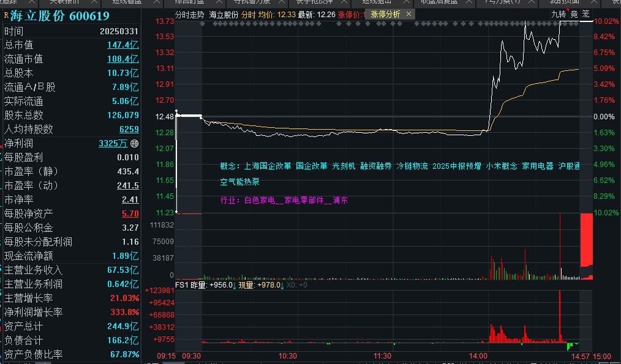
Task: Click the top 10.02% percent axis label
Action: (x=606, y=21)
